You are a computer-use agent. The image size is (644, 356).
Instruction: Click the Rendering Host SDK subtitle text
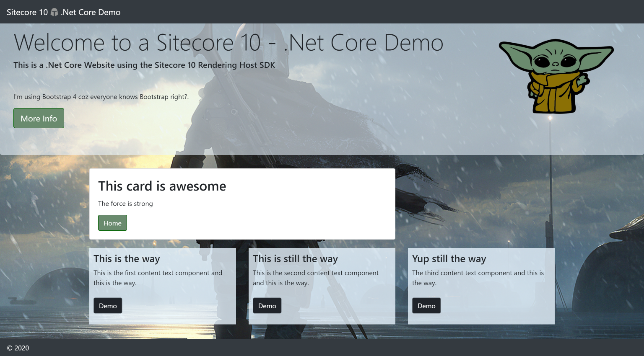pos(144,65)
